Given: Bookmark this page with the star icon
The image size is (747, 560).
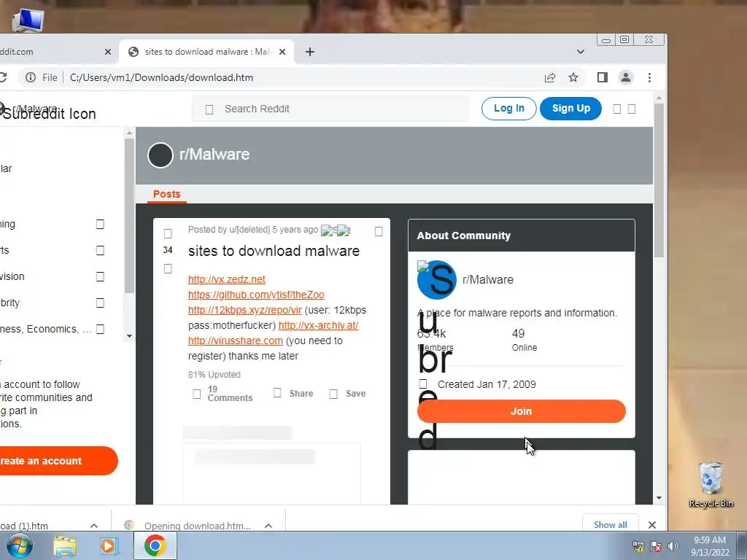Looking at the screenshot, I should point(573,77).
